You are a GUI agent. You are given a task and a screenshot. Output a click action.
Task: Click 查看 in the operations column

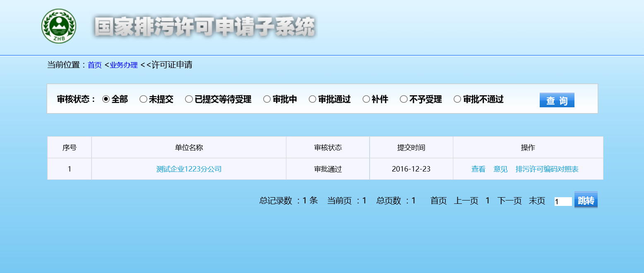478,169
